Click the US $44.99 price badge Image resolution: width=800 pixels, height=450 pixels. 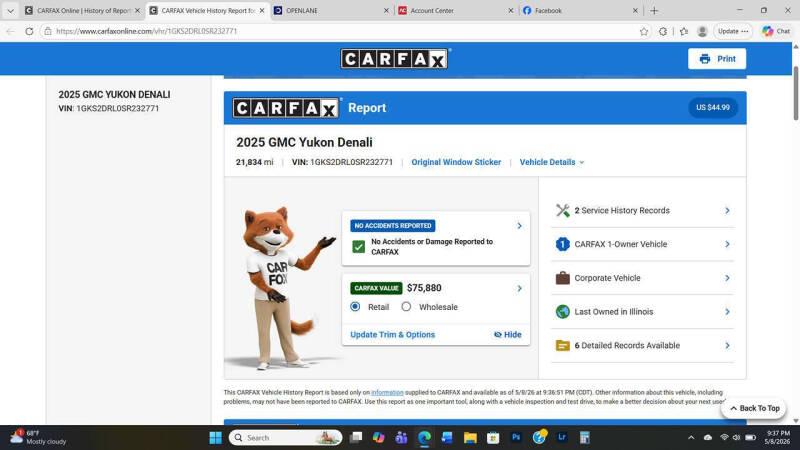coord(713,108)
